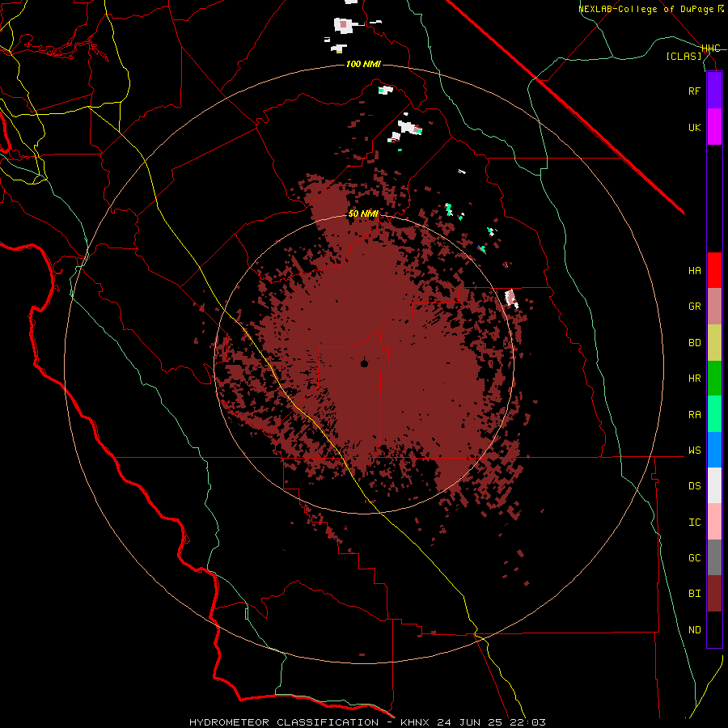
Task: Click the IC legend label
Action: [694, 523]
